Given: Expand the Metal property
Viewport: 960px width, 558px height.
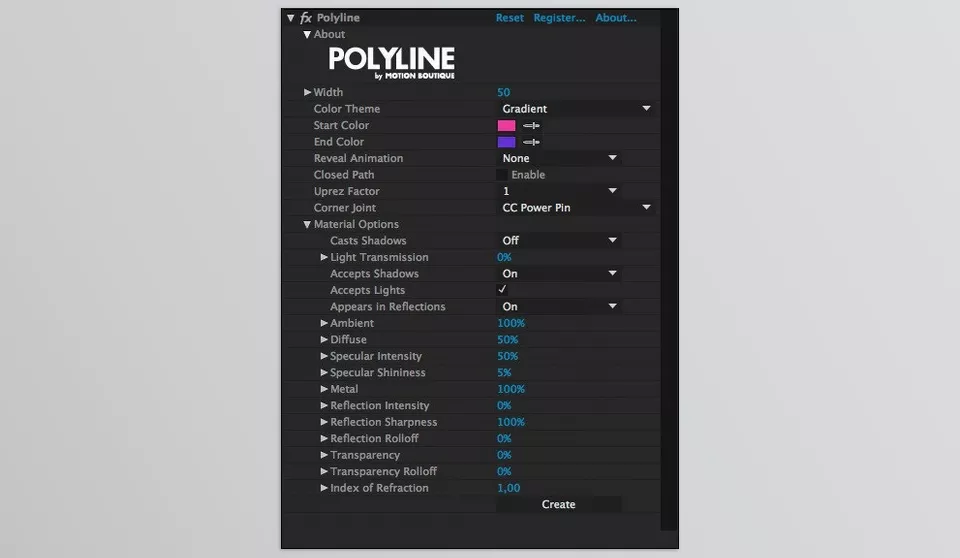Looking at the screenshot, I should (x=324, y=389).
